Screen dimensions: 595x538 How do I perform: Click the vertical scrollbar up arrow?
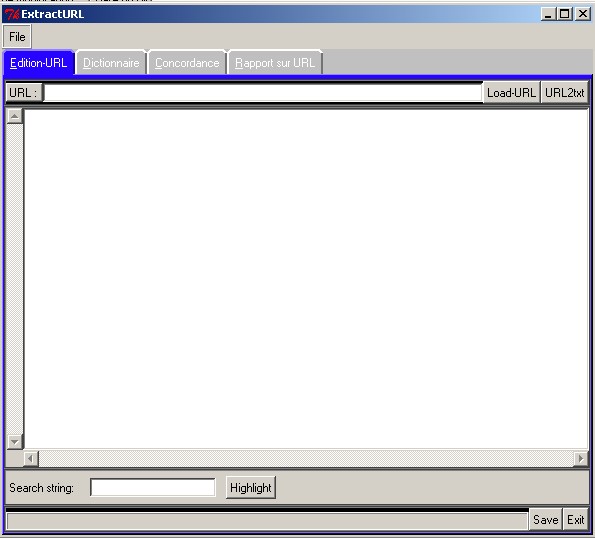click(x=15, y=116)
